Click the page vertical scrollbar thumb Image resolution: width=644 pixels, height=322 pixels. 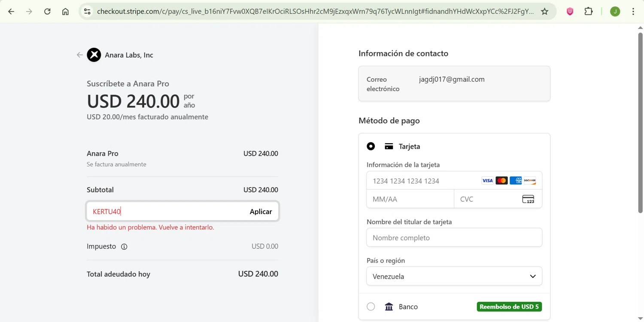(640, 123)
